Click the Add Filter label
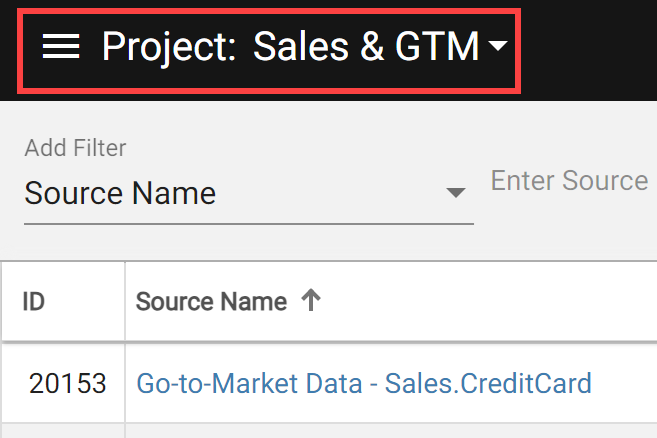This screenshot has height=438, width=657. click(x=75, y=148)
